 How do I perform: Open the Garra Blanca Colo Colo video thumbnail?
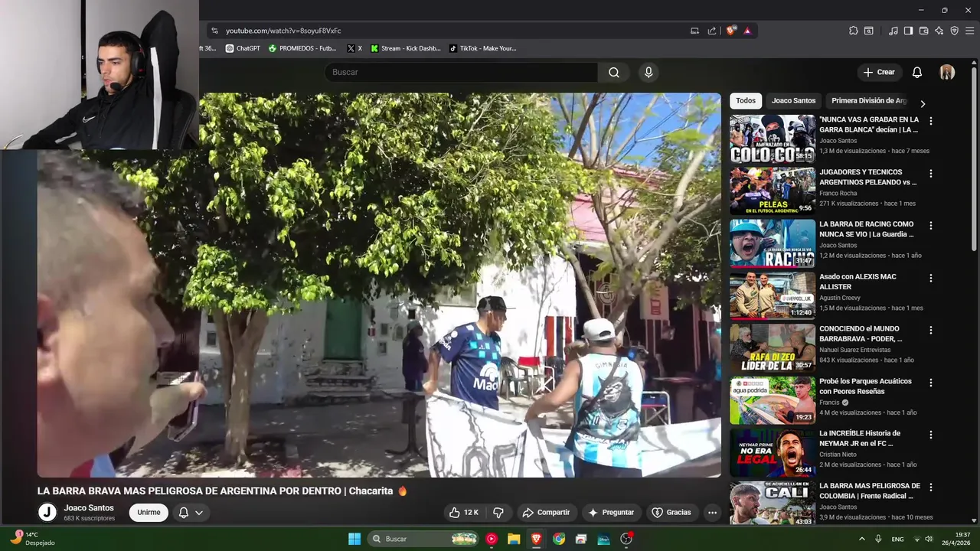(773, 139)
